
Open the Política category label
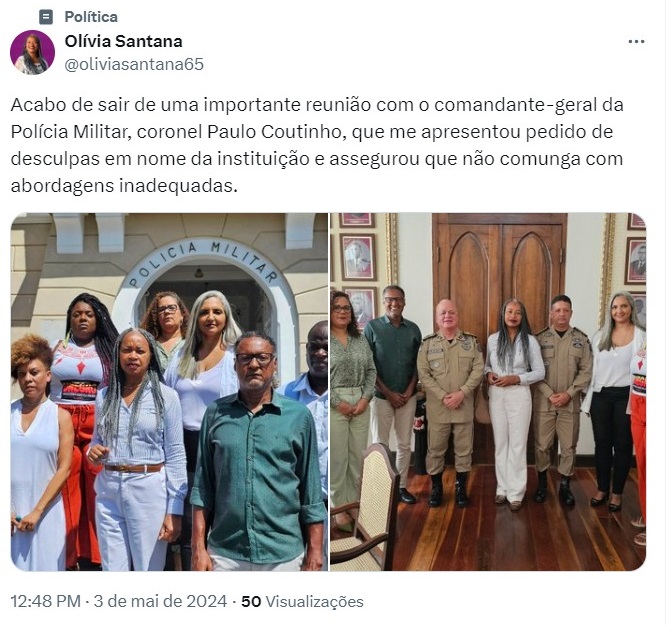[x=91, y=17]
